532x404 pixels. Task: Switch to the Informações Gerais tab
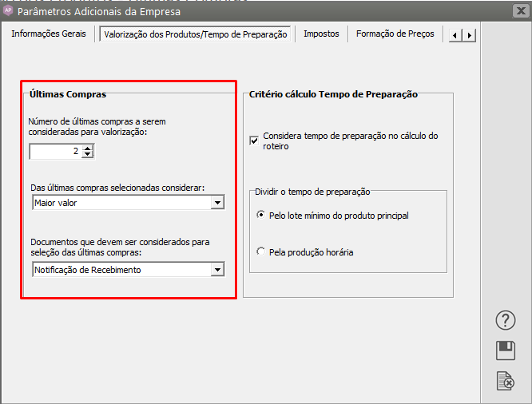48,34
